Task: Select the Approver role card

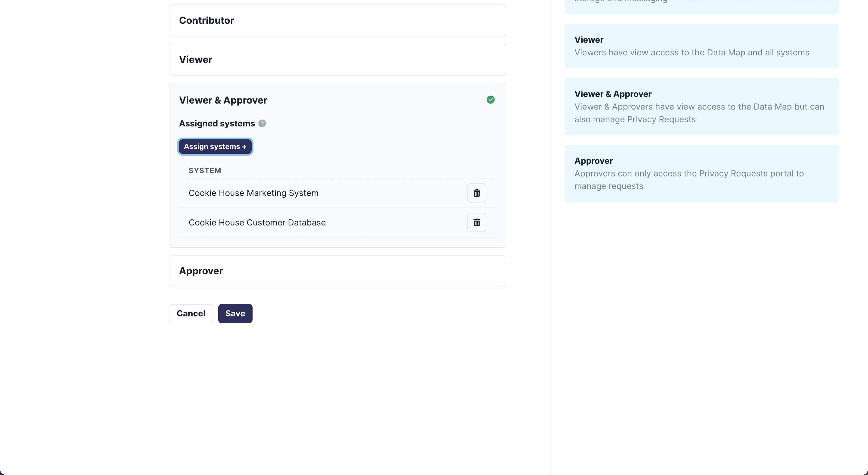Action: click(337, 271)
